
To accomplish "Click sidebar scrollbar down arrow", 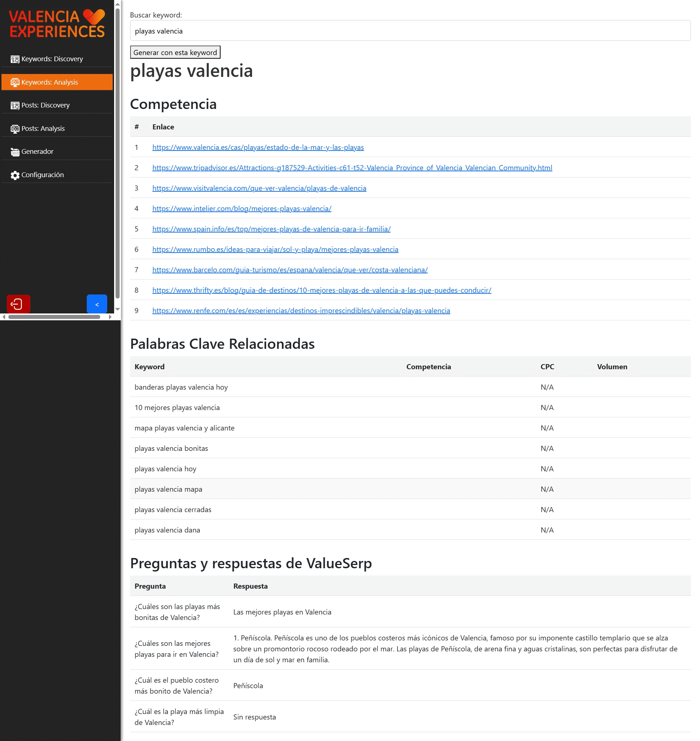I will (x=117, y=309).
